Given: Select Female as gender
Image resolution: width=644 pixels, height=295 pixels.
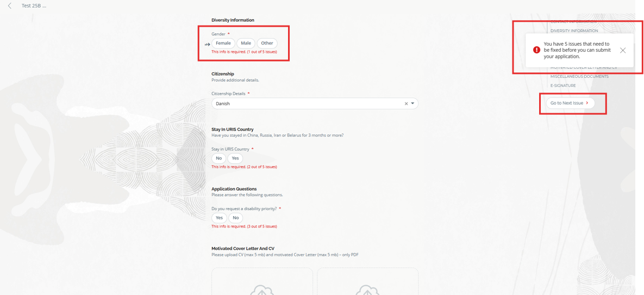Looking at the screenshot, I should click(223, 44).
